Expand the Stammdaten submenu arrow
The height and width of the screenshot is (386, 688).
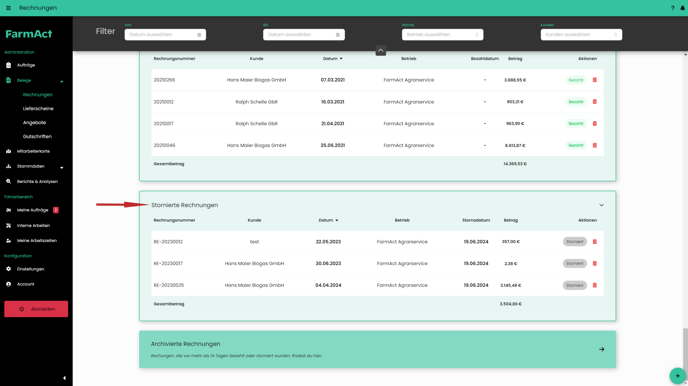click(x=61, y=167)
